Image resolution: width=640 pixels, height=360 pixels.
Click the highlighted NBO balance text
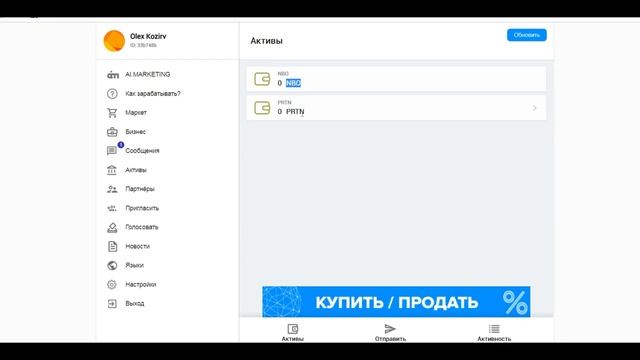point(293,83)
